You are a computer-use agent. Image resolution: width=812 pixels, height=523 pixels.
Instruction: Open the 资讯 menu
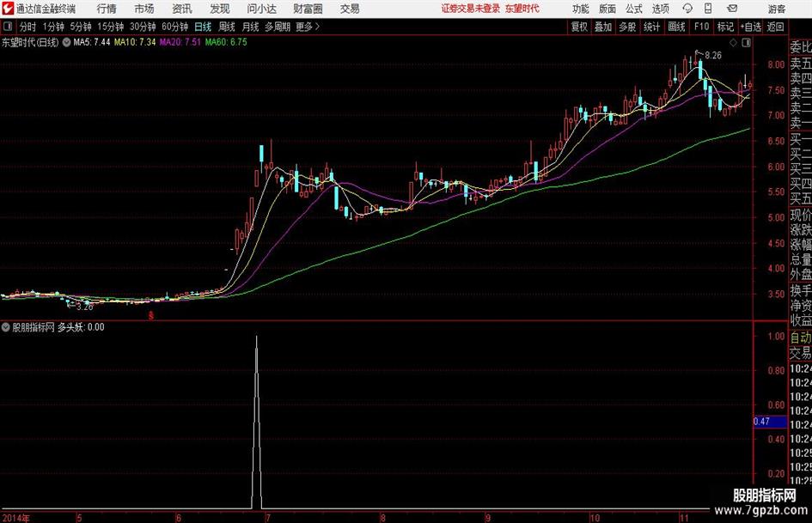click(x=182, y=9)
